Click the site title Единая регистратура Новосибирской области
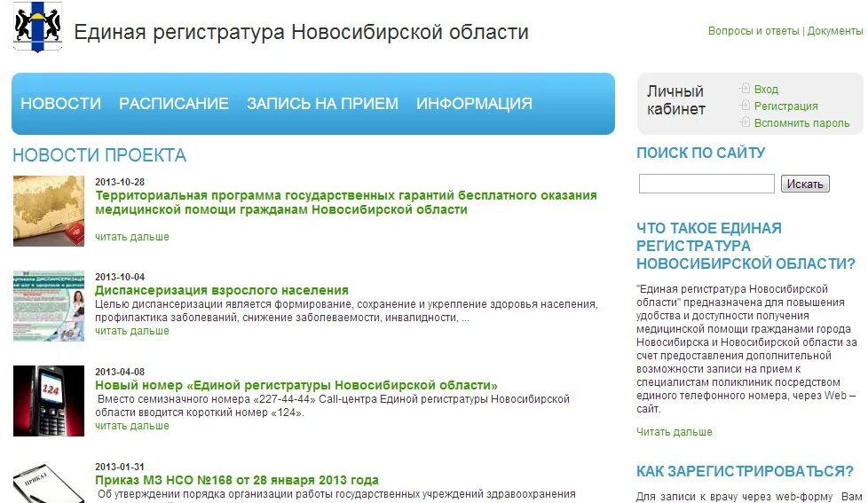Image resolution: width=868 pixels, height=503 pixels. 301,32
